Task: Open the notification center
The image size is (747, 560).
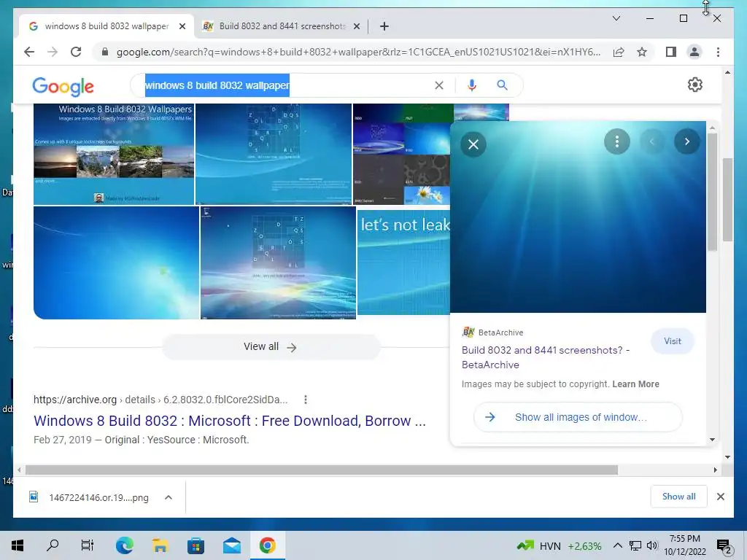Action: (x=724, y=546)
